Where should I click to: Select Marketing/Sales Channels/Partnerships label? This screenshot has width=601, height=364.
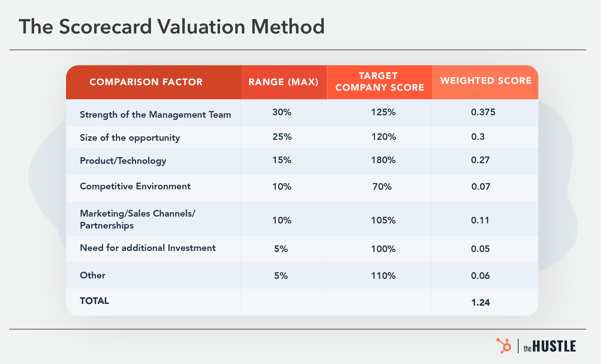pyautogui.click(x=137, y=219)
